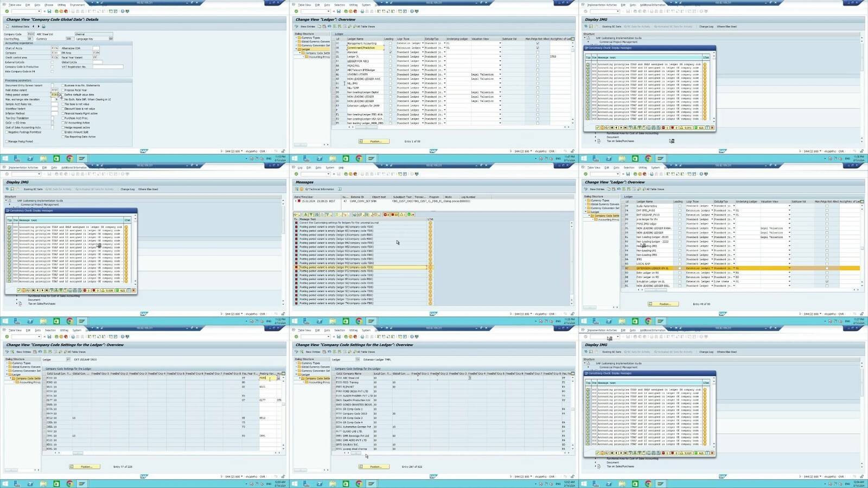The height and width of the screenshot is (488, 868).
Task: Click Position button beside Entry 49 of 99
Action: point(663,304)
